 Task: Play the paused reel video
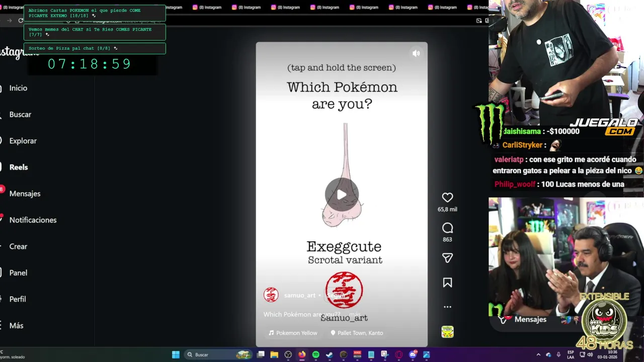click(342, 195)
